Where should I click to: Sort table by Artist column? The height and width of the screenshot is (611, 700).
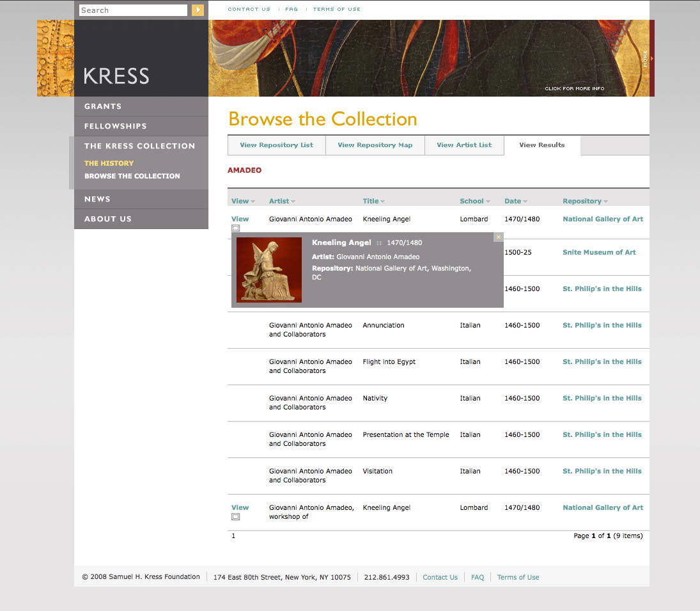(x=282, y=201)
